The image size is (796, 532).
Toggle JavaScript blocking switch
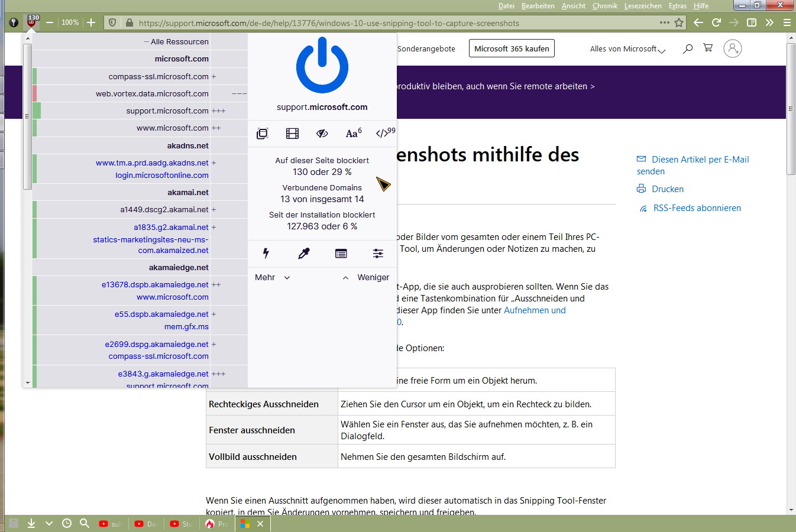pos(385,132)
